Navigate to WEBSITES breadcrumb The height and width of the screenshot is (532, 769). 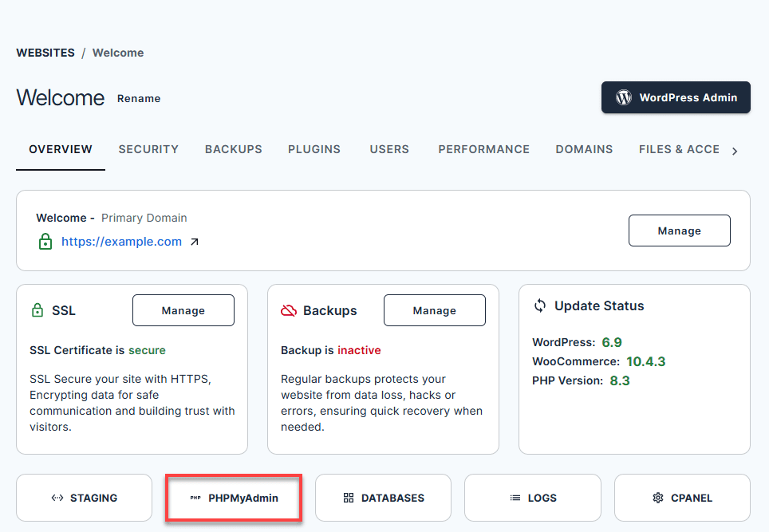click(x=45, y=53)
